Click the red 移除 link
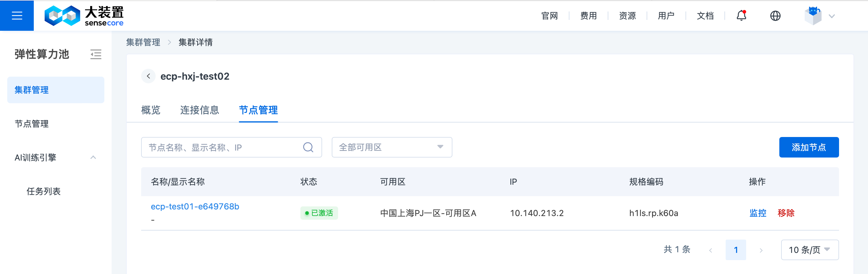868x274 pixels. tap(786, 213)
